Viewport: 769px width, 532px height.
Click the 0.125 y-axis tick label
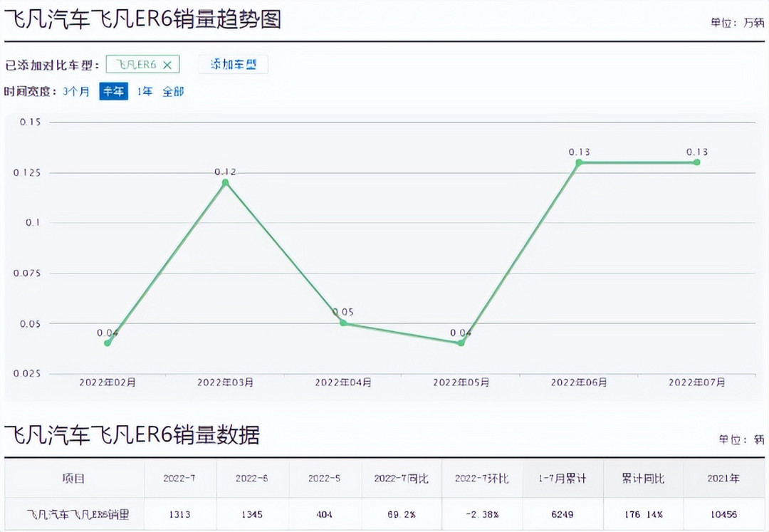pos(27,172)
